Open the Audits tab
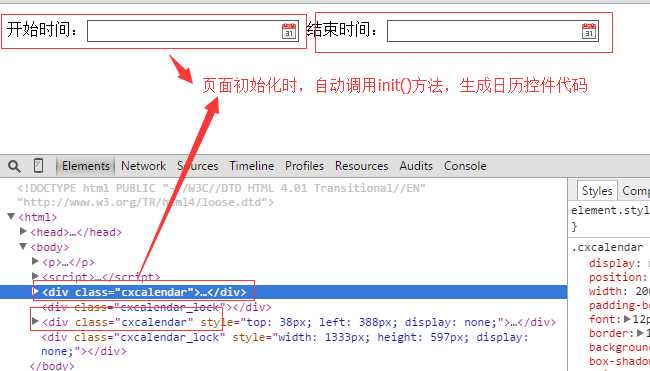This screenshot has height=371, width=650. (416, 166)
